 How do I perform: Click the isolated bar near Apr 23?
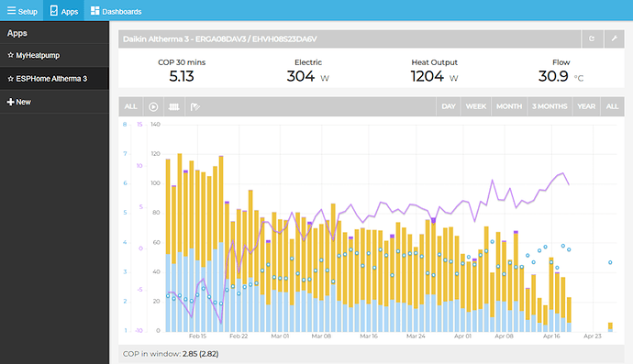(610, 327)
